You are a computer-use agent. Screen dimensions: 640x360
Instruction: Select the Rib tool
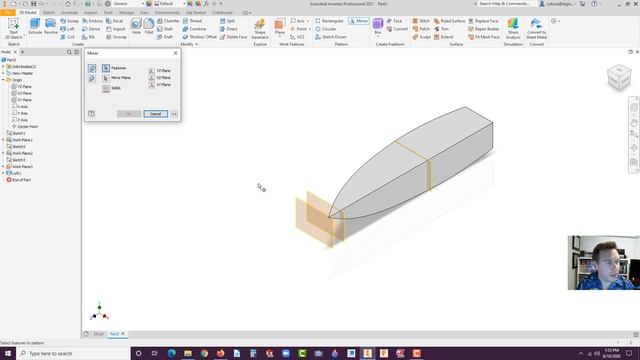click(x=89, y=37)
